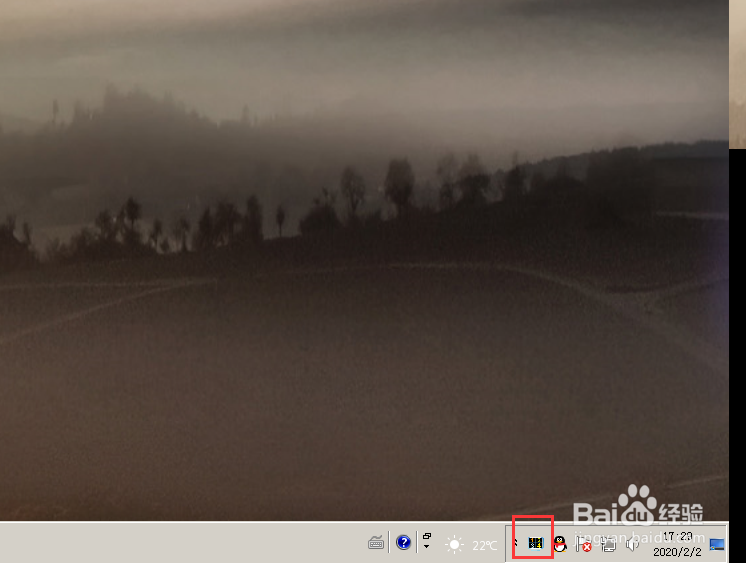Open the Action Center flag icon
The height and width of the screenshot is (563, 746).
(x=583, y=544)
